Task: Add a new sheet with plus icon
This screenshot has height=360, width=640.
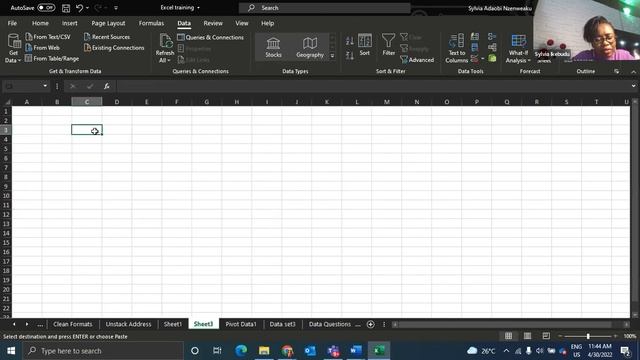Action: pyautogui.click(x=371, y=324)
